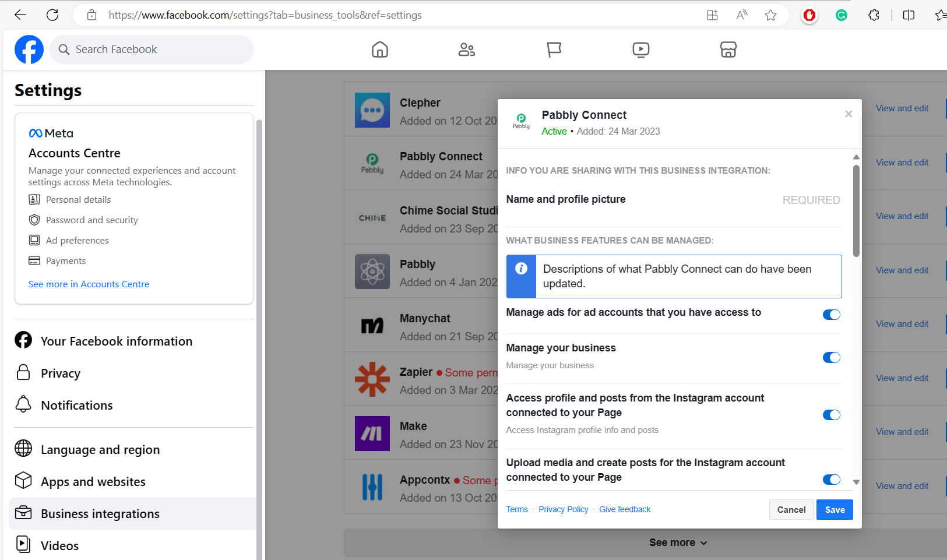Click the dialog scrollbar up arrow

pos(856,157)
